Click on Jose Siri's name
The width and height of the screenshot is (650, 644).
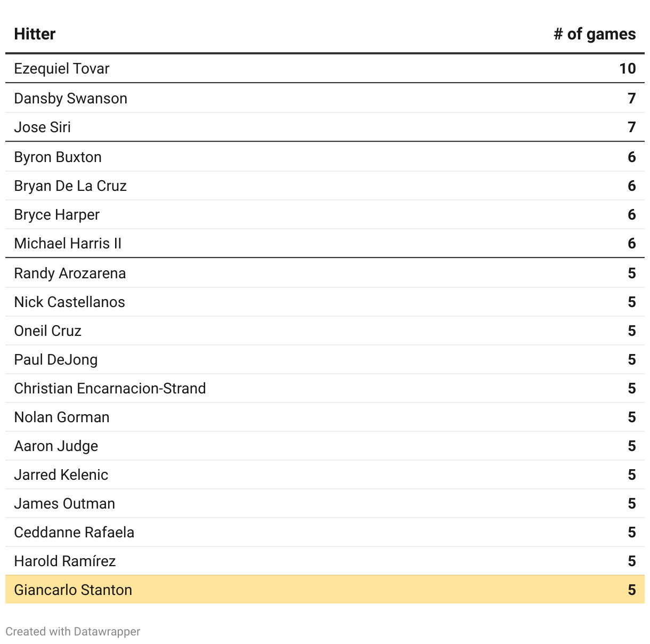[43, 127]
